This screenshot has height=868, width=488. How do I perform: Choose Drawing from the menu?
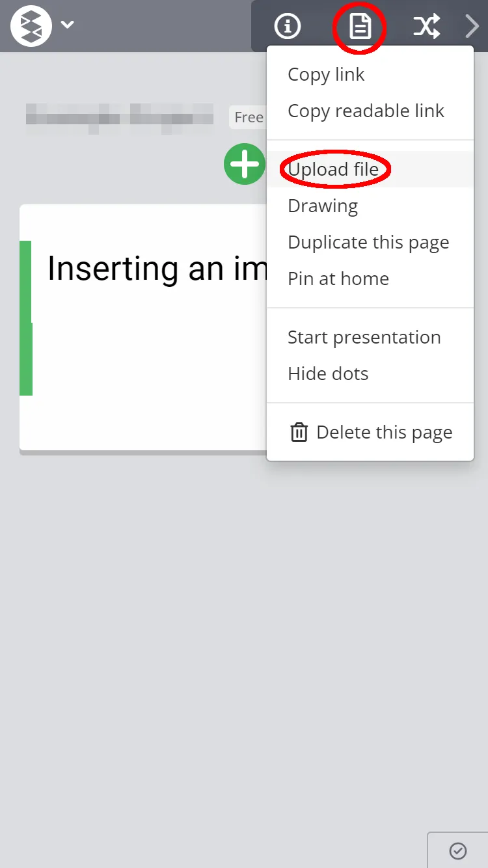(x=323, y=206)
